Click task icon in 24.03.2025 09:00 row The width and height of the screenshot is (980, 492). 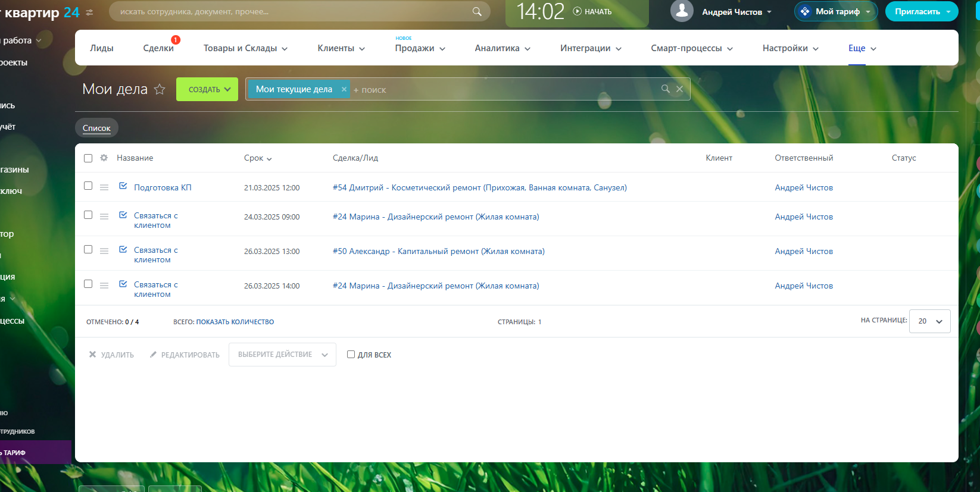point(123,215)
